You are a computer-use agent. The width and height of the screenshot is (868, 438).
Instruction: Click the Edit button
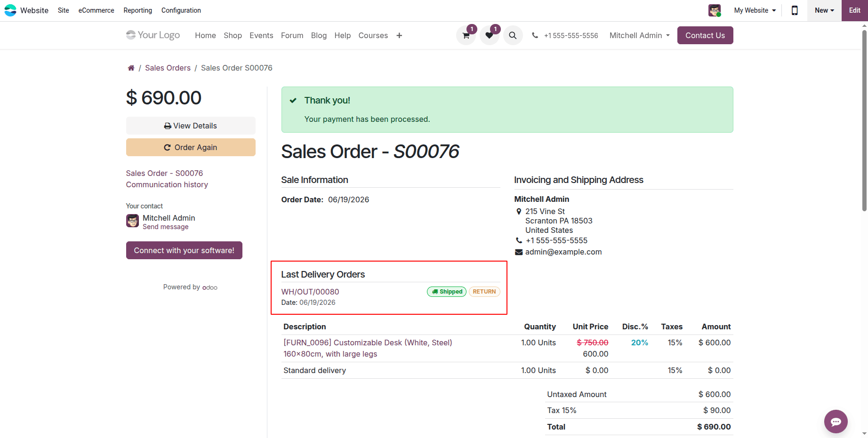click(855, 10)
